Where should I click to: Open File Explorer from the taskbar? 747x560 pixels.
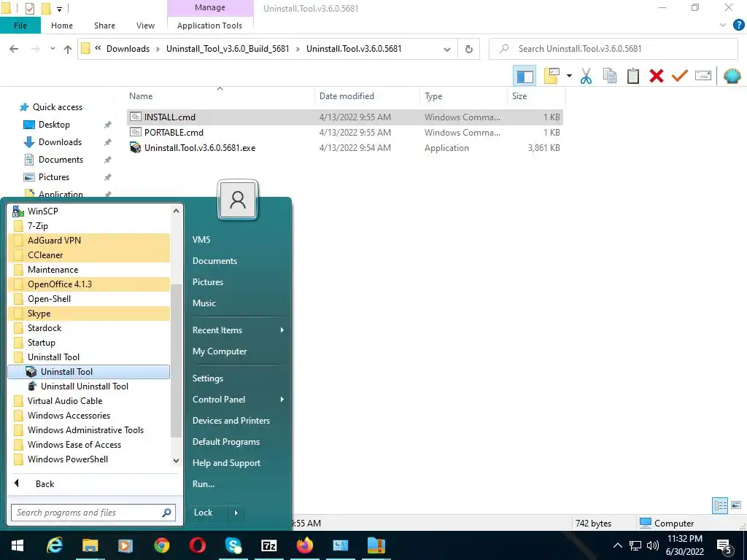tap(90, 545)
